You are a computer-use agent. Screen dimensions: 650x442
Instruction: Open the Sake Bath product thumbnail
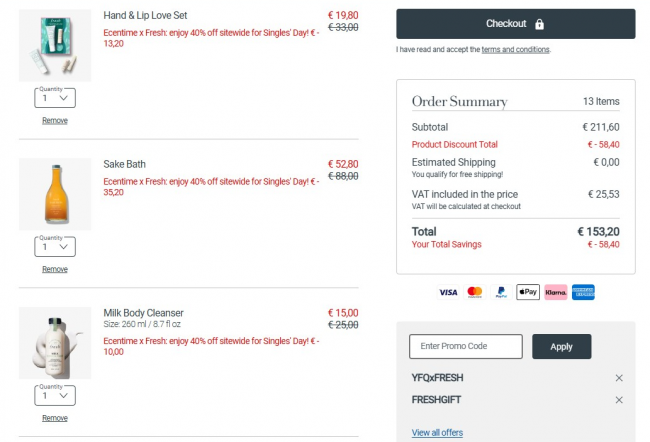click(x=55, y=194)
